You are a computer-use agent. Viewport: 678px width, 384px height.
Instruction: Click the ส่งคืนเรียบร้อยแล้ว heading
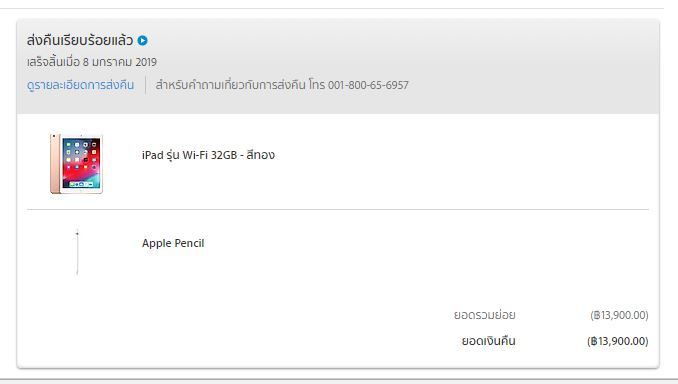click(x=80, y=40)
